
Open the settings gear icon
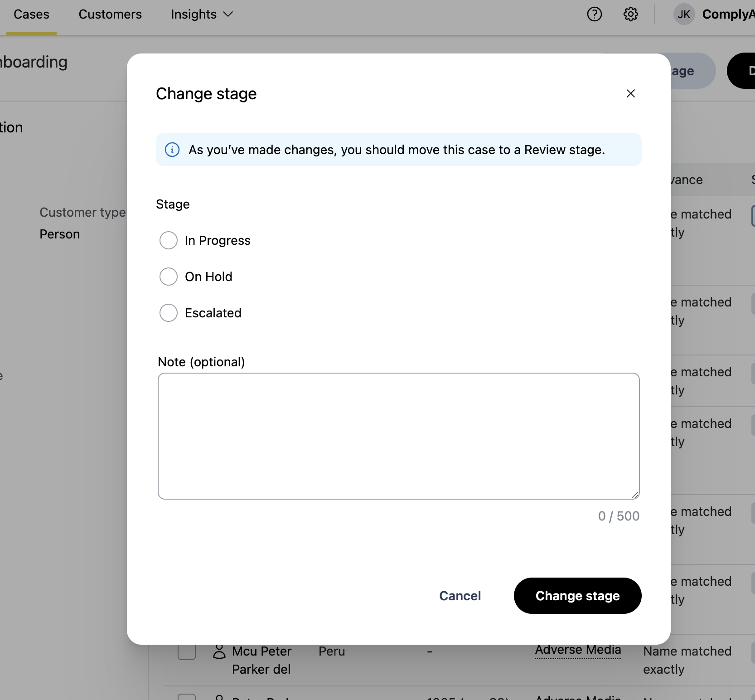pos(630,15)
